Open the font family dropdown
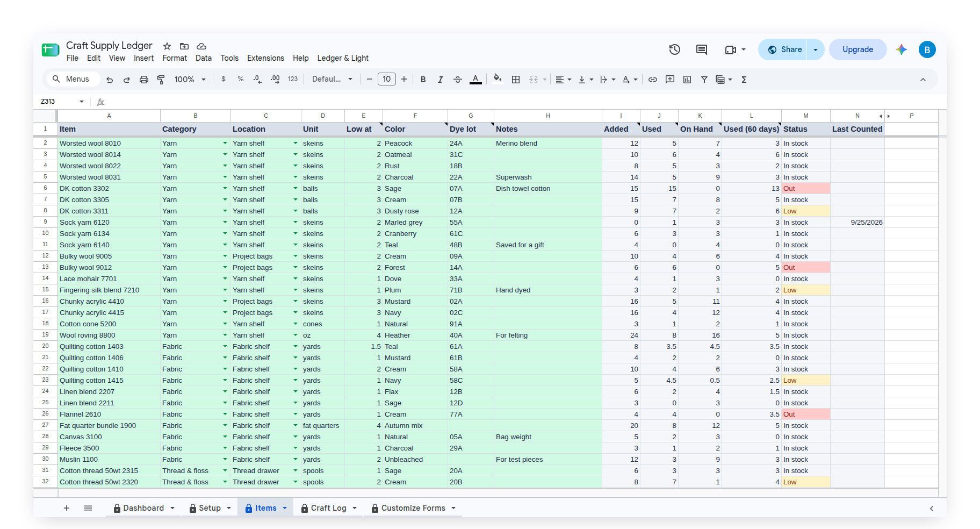This screenshot has height=529, width=980. 333,79
